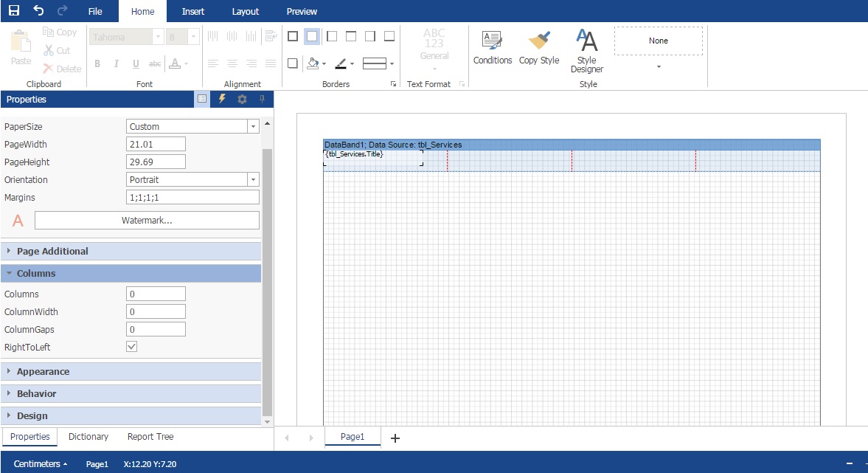868x473 pixels.
Task: Toggle border shadow icon
Action: (293, 63)
